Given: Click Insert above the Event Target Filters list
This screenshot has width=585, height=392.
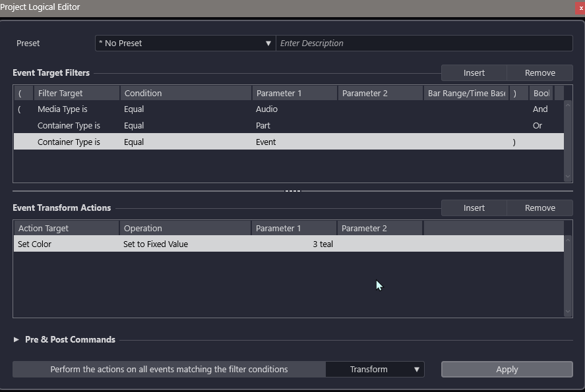Looking at the screenshot, I should 474,72.
